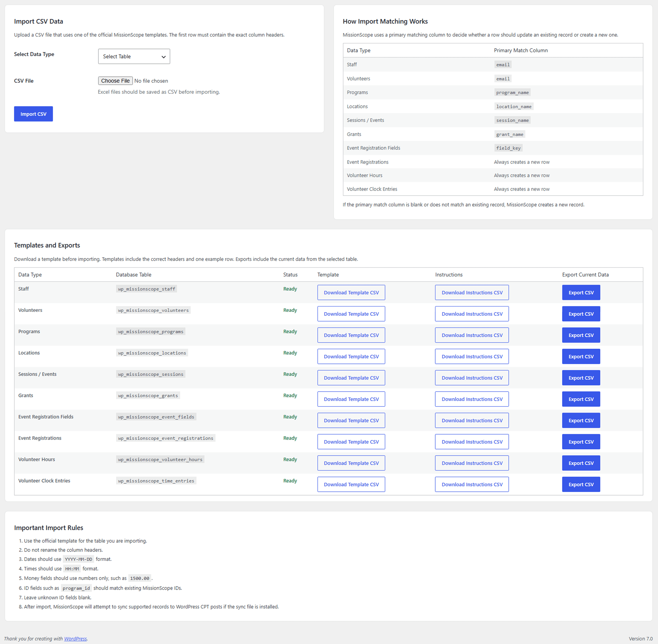Click the program_name match column code
This screenshot has width=658, height=644.
512,92
